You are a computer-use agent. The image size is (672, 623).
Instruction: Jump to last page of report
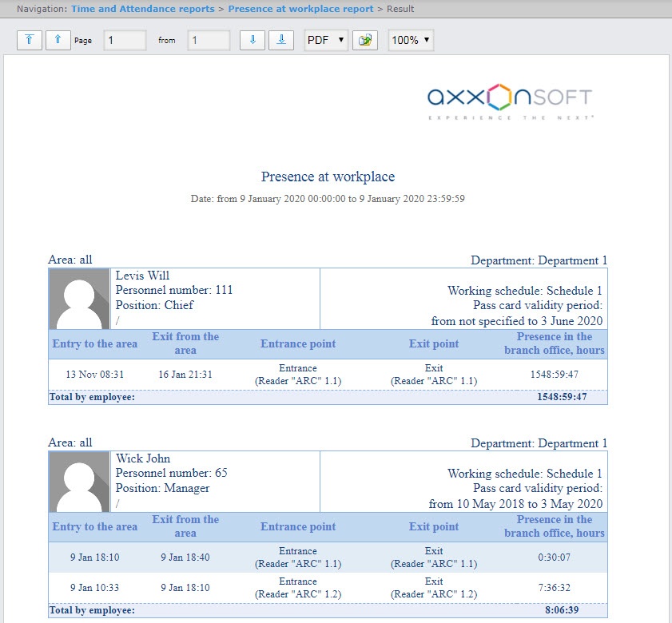tap(281, 40)
